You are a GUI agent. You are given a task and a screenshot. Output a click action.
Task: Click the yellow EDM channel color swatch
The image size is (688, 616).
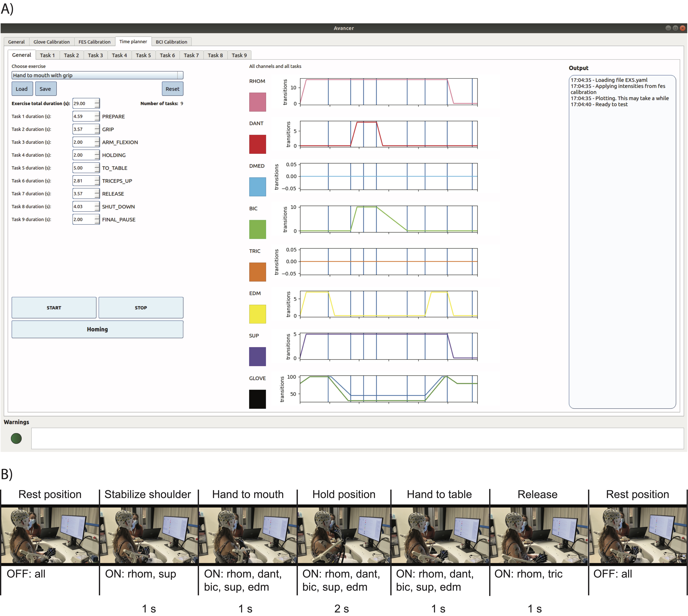(x=258, y=314)
